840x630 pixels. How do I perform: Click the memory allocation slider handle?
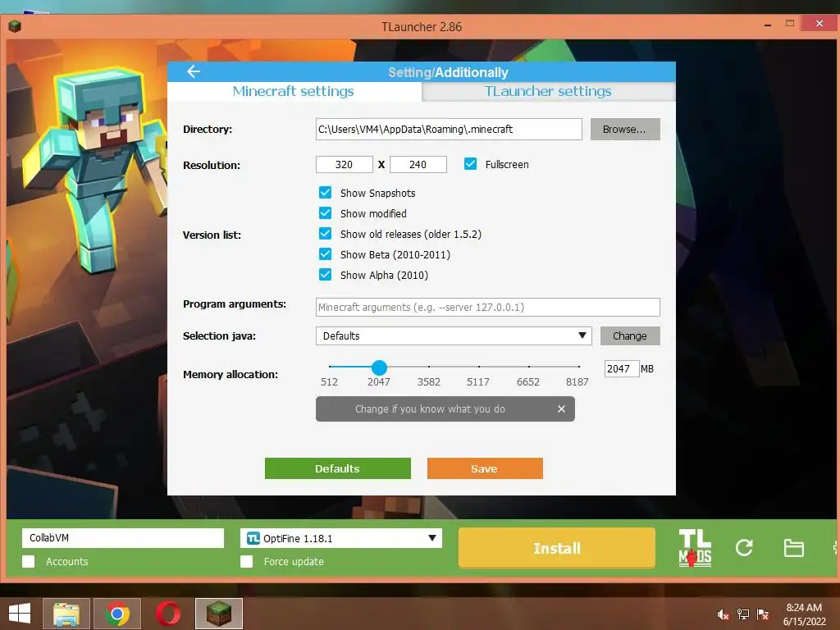click(379, 367)
